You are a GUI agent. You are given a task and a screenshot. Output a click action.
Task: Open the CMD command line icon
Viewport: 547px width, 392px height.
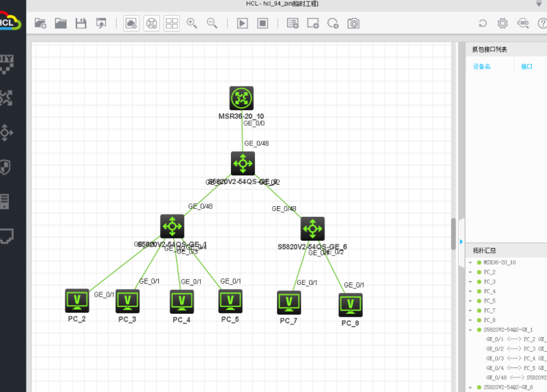523,23
